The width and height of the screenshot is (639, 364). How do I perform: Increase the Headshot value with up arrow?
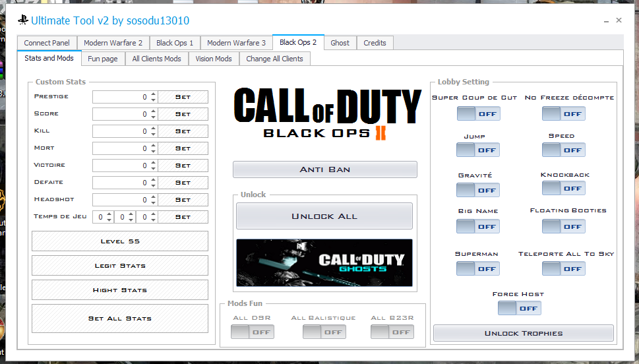[153, 197]
